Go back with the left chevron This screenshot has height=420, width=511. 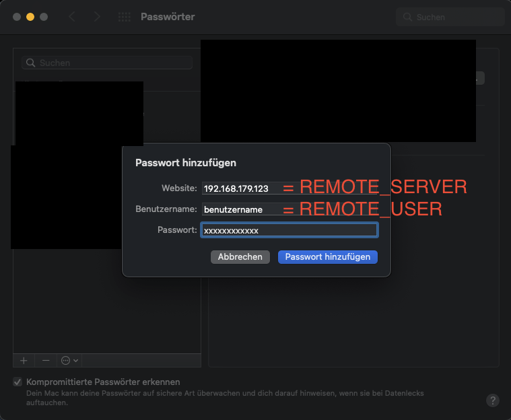coord(72,17)
